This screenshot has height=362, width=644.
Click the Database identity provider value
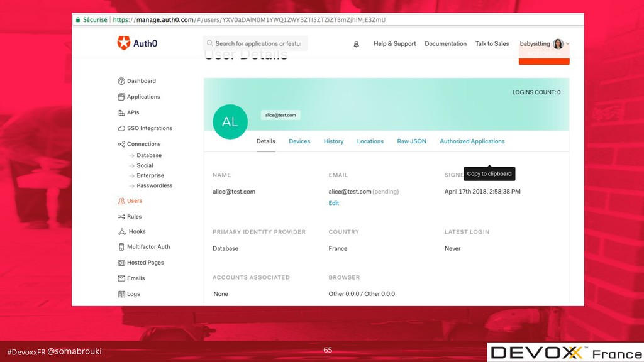click(x=225, y=249)
